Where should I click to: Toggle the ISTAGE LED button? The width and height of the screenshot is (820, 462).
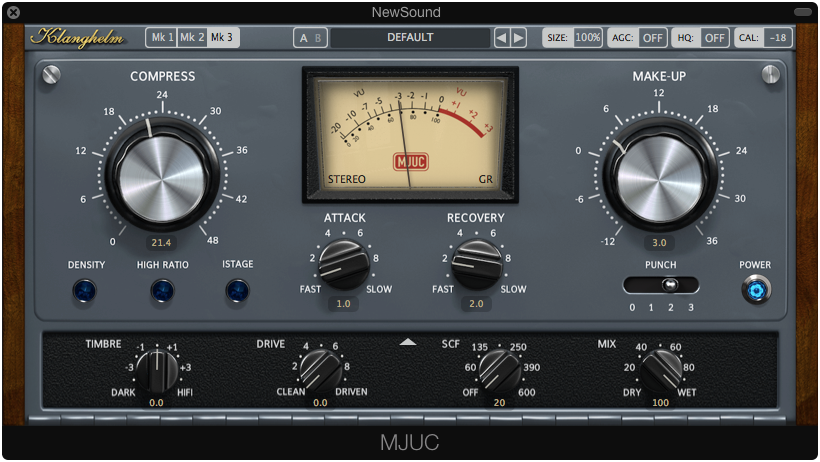point(237,291)
